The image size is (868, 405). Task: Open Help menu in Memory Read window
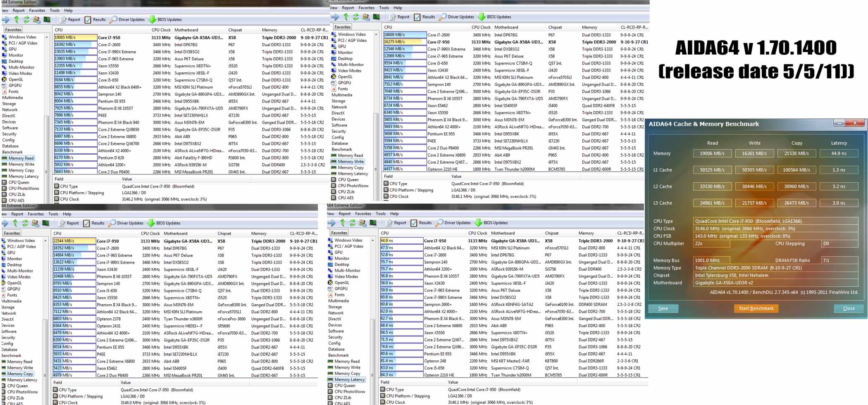69,10
